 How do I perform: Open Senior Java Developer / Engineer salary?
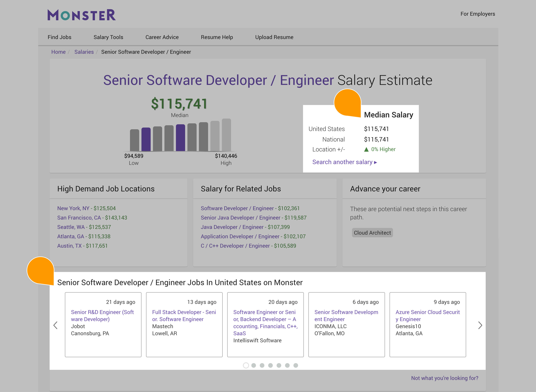253,218
